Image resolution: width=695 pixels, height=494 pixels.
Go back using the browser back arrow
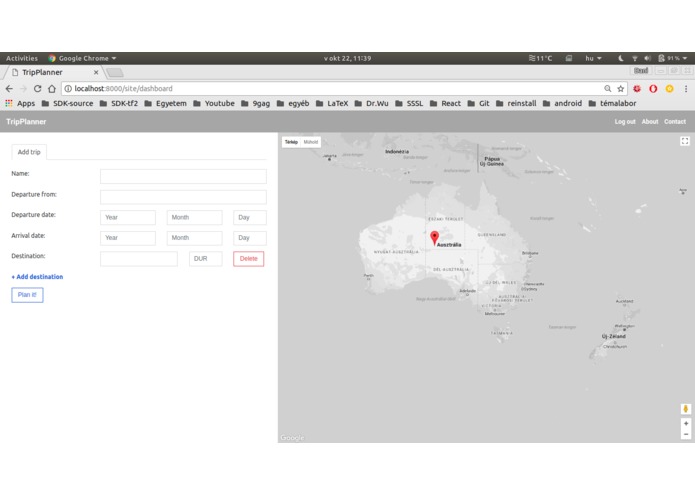[9, 89]
